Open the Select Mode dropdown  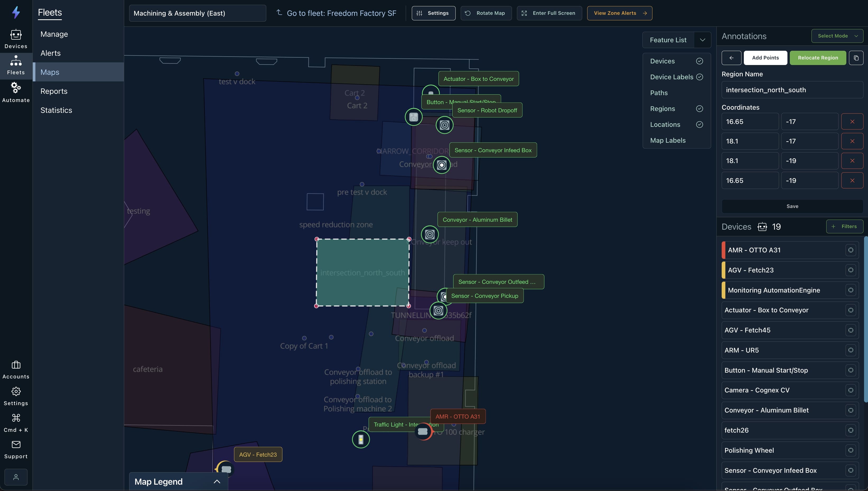tap(837, 36)
